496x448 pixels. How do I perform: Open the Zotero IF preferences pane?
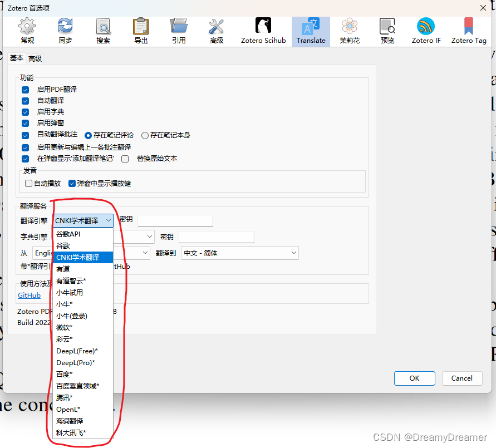pos(426,31)
